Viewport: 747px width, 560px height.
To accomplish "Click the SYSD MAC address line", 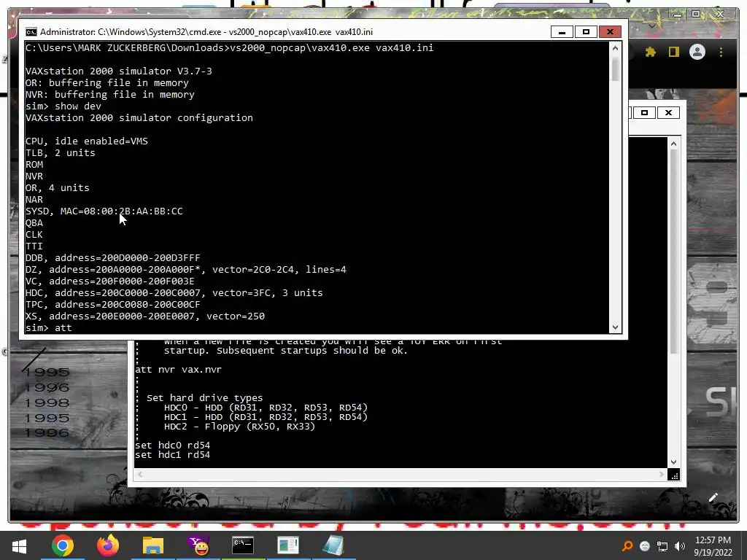I will (x=104, y=211).
